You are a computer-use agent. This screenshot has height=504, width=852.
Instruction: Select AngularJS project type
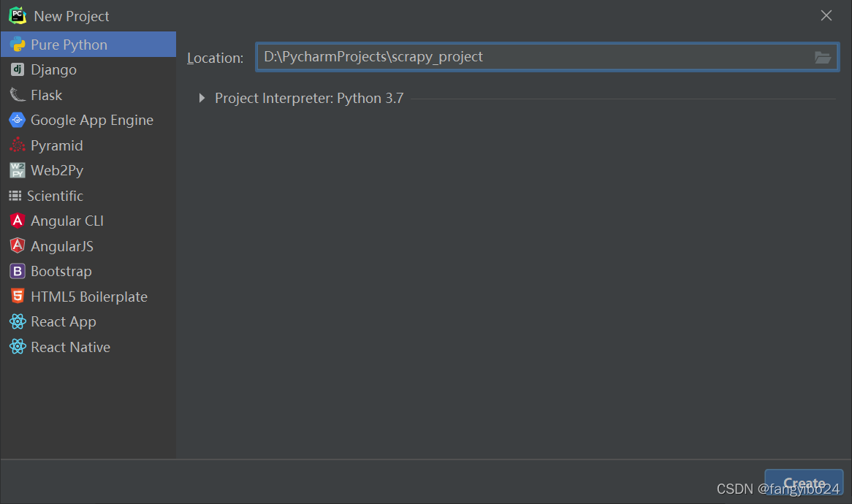pos(61,246)
